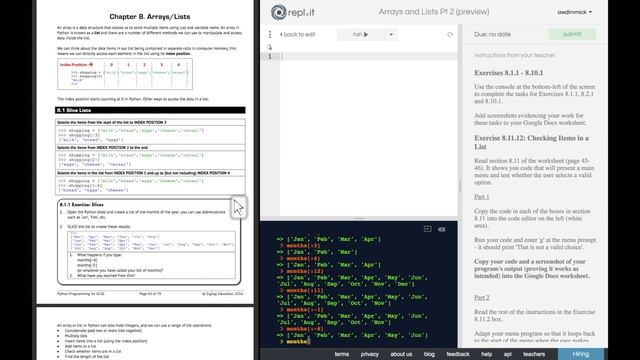Open the api footer link
The height and width of the screenshot is (360, 640).
pos(507,354)
